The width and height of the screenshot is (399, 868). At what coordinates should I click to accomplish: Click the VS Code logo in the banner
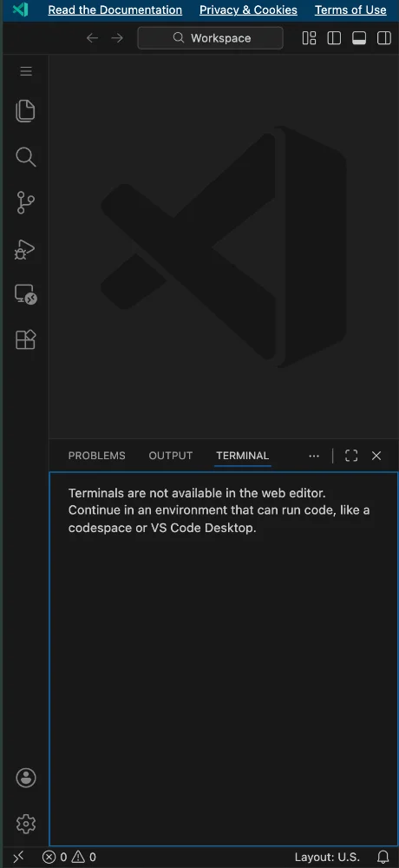pyautogui.click(x=21, y=10)
